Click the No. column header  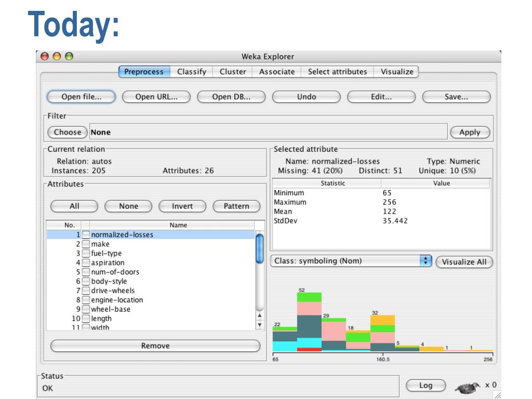pyautogui.click(x=64, y=225)
